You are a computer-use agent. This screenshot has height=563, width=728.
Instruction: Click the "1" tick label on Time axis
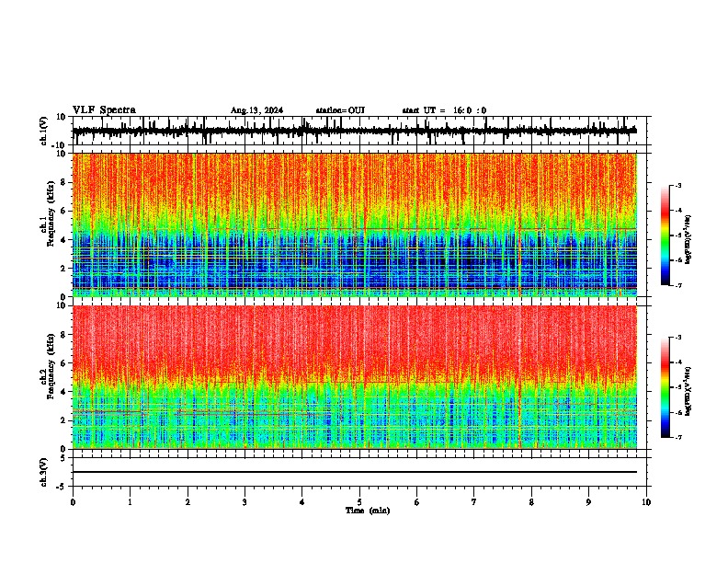pos(130,502)
